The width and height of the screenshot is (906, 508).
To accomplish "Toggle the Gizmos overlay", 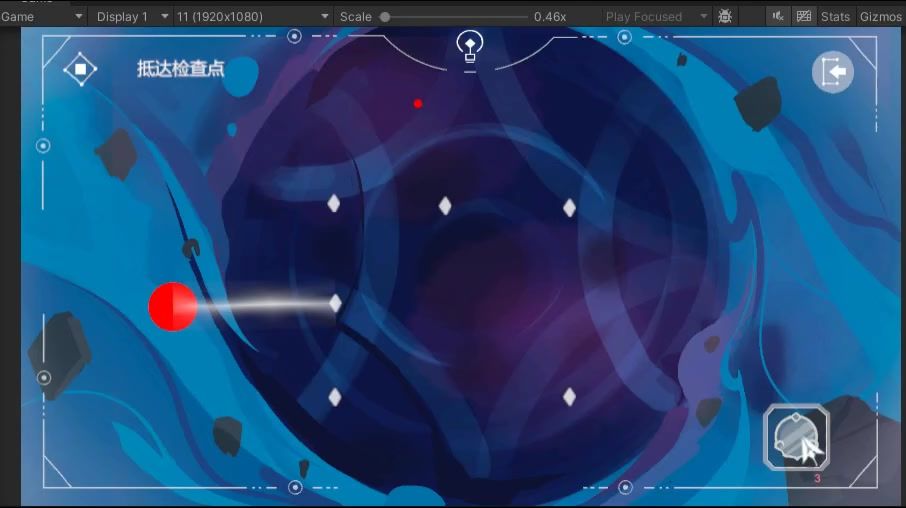I will pyautogui.click(x=880, y=17).
